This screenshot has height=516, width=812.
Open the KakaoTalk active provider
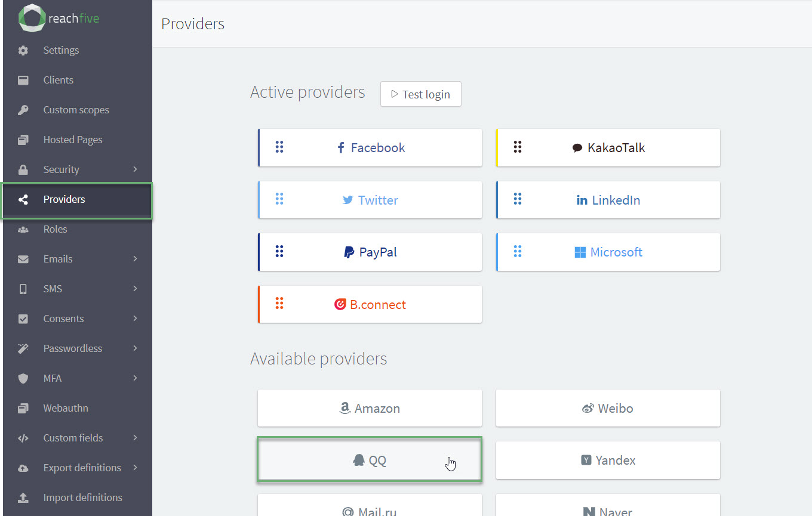coord(608,147)
